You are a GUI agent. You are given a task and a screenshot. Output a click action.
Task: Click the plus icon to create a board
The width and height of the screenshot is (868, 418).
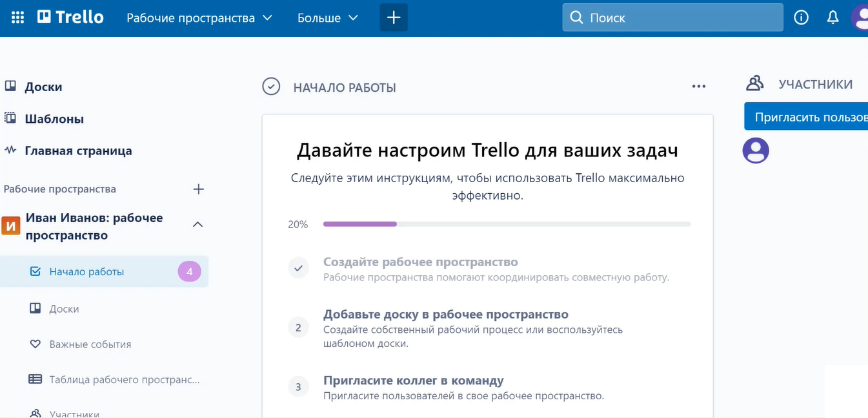pos(394,17)
